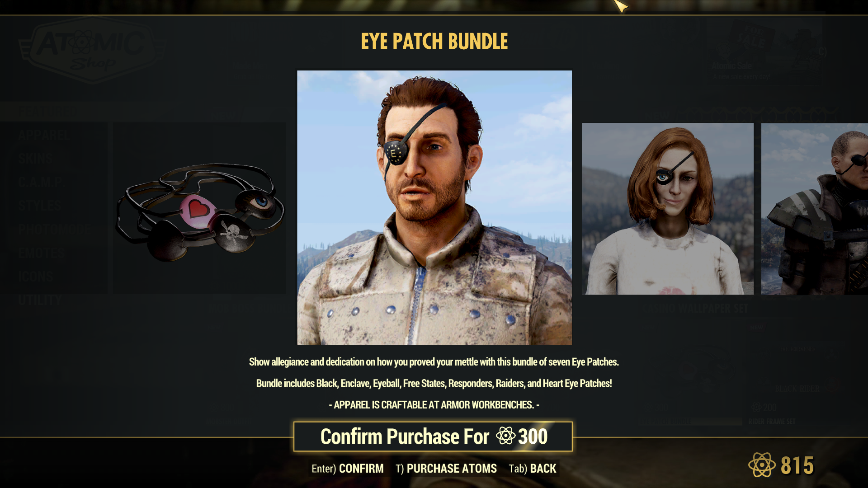Go back using the Tab) BACK prompt
Image resolution: width=868 pixels, height=488 pixels.
533,469
